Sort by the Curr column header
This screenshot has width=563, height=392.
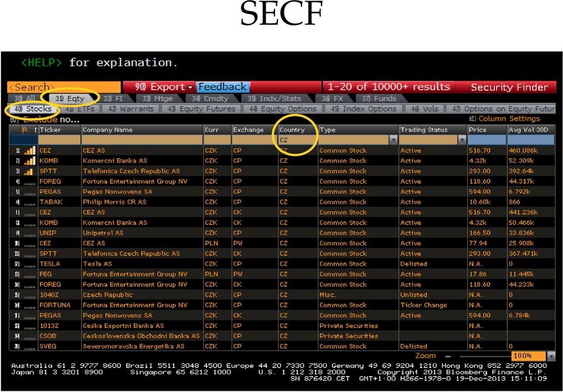click(x=217, y=130)
